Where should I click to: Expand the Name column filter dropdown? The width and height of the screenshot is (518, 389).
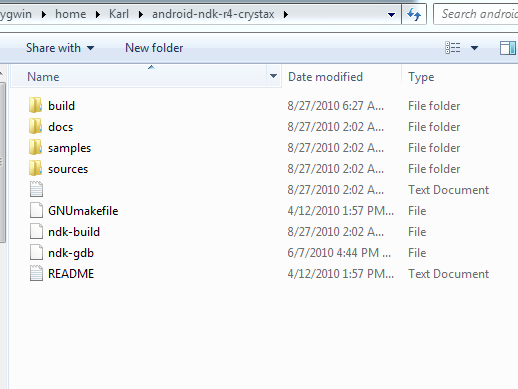click(x=273, y=76)
